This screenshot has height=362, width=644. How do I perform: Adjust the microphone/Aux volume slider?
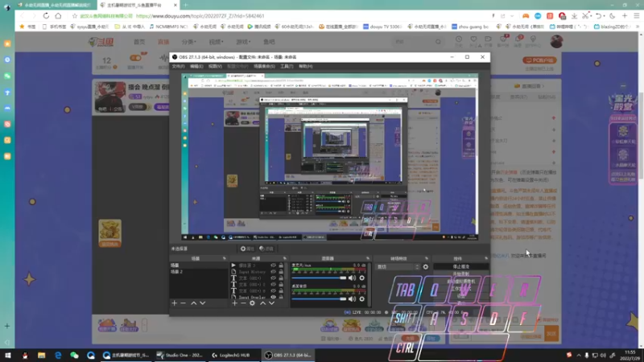pyautogui.click(x=319, y=278)
